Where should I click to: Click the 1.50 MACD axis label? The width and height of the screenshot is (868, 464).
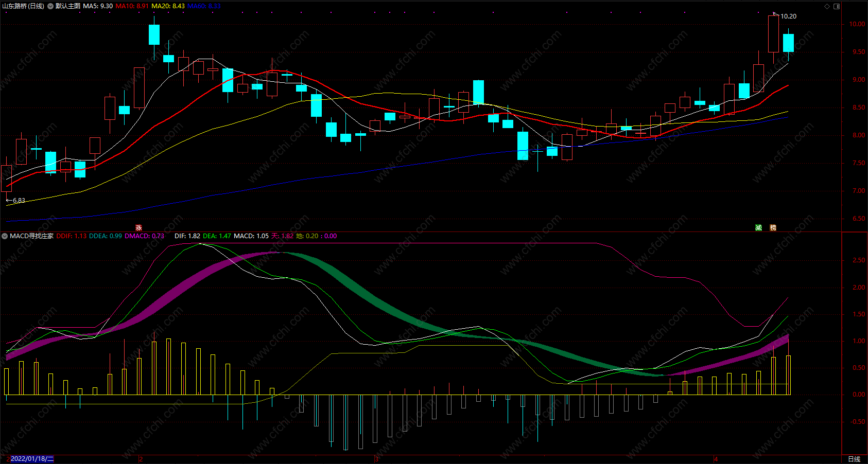(859, 314)
